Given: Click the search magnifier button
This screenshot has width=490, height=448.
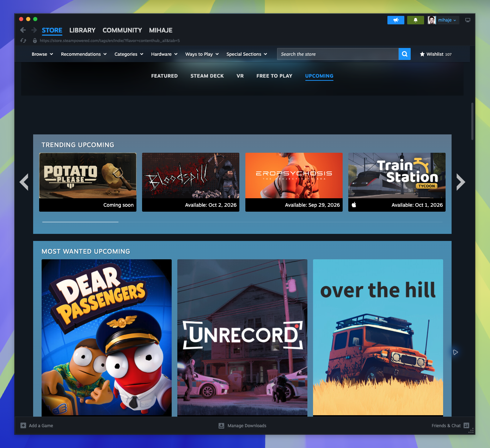Looking at the screenshot, I should (x=405, y=54).
